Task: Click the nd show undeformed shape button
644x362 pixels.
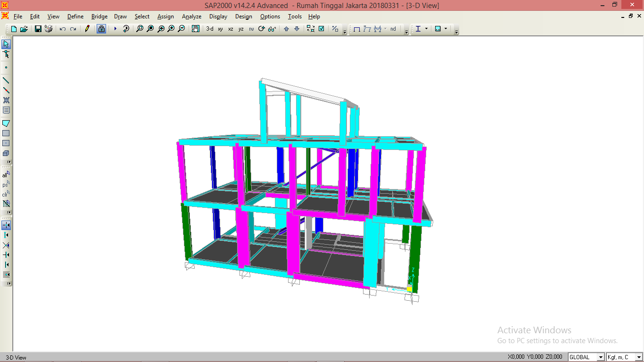Action: pyautogui.click(x=393, y=29)
